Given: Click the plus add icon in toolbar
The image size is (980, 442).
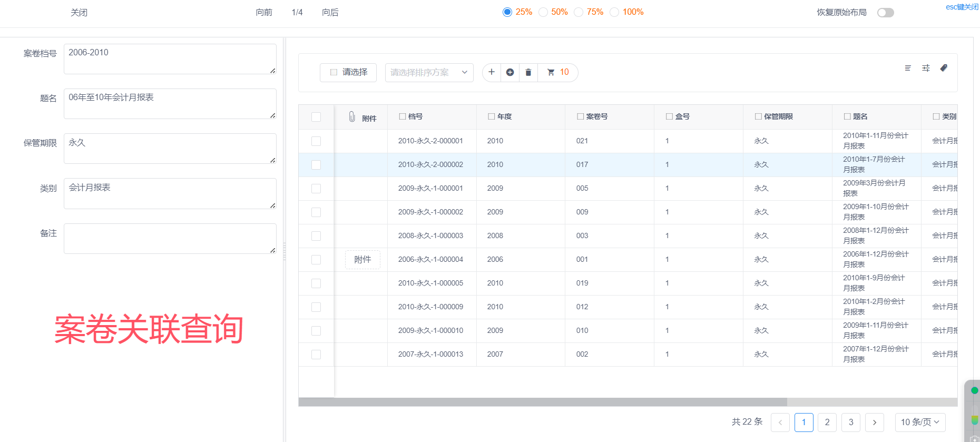Looking at the screenshot, I should (x=491, y=72).
